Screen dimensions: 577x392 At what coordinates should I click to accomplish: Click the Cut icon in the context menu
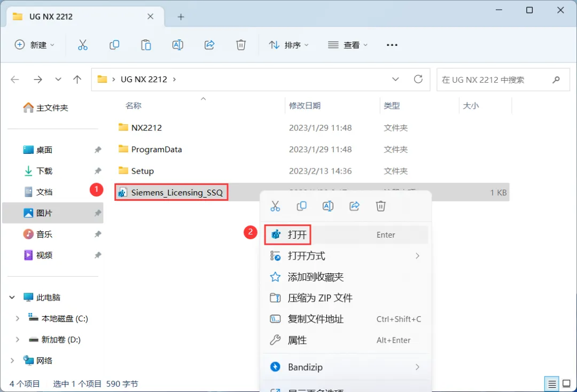point(275,206)
